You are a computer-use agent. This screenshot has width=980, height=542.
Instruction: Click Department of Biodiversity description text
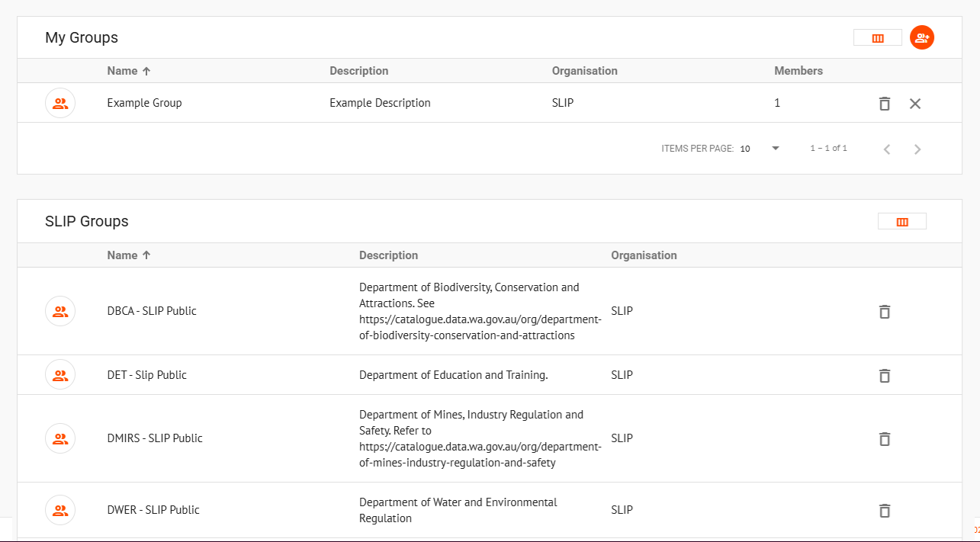click(480, 311)
